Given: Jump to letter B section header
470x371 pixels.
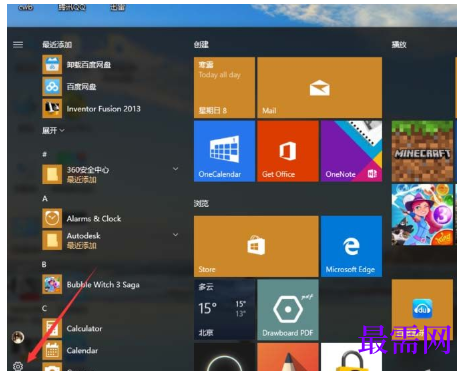Looking at the screenshot, I should [x=44, y=265].
